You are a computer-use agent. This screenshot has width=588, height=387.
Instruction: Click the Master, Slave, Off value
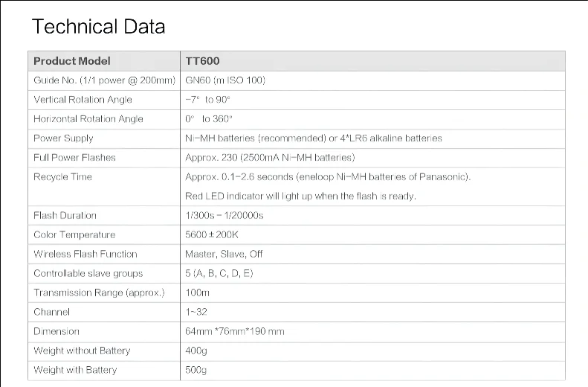coord(224,254)
